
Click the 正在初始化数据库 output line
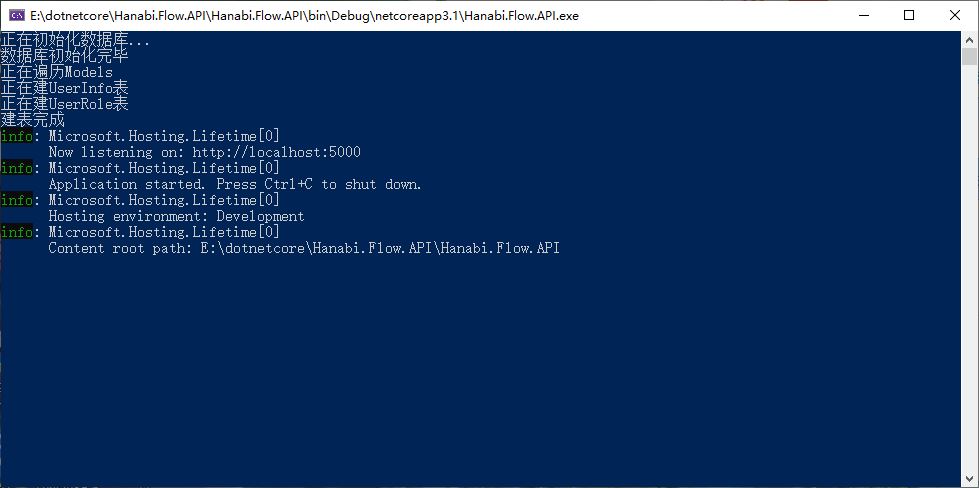pyautogui.click(x=75, y=40)
